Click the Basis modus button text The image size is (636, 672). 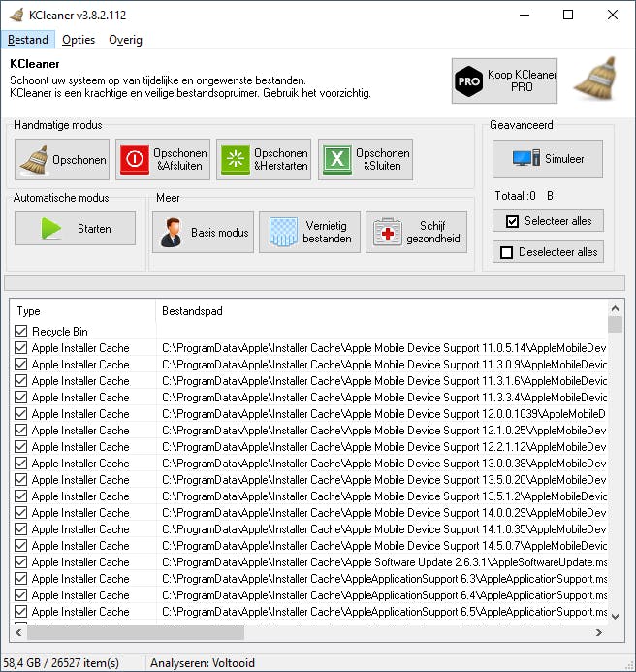220,233
